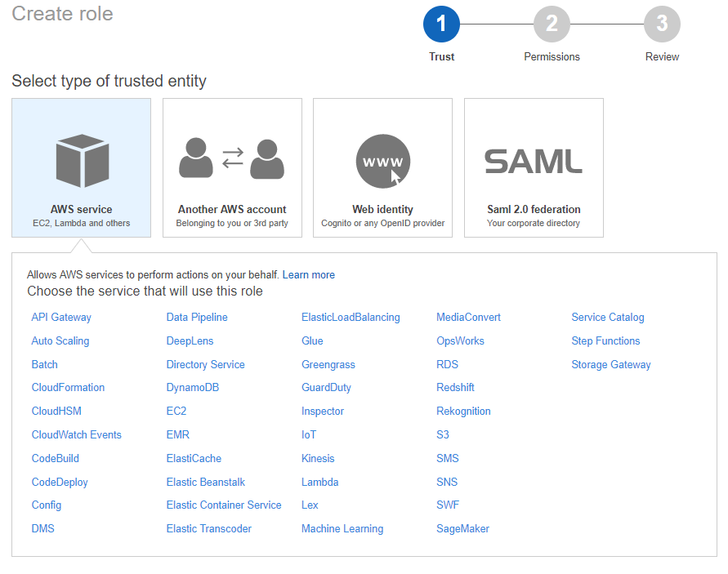Pick API Gateway service

61,318
